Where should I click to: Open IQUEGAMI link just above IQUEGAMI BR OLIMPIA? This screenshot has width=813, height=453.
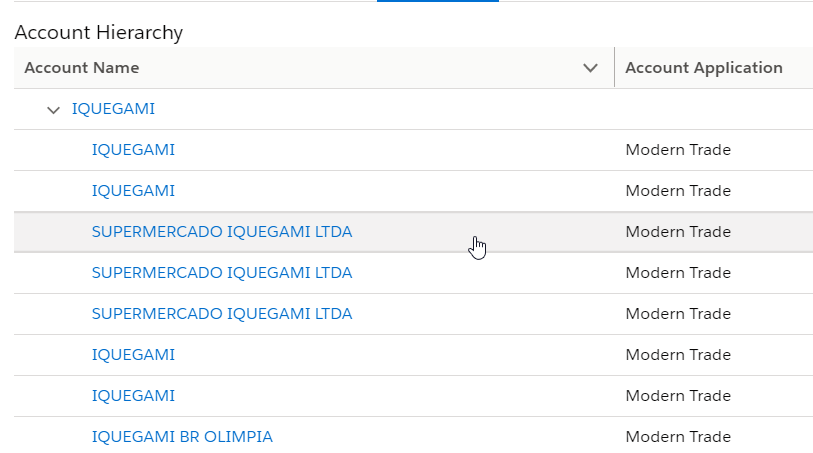[x=133, y=396]
